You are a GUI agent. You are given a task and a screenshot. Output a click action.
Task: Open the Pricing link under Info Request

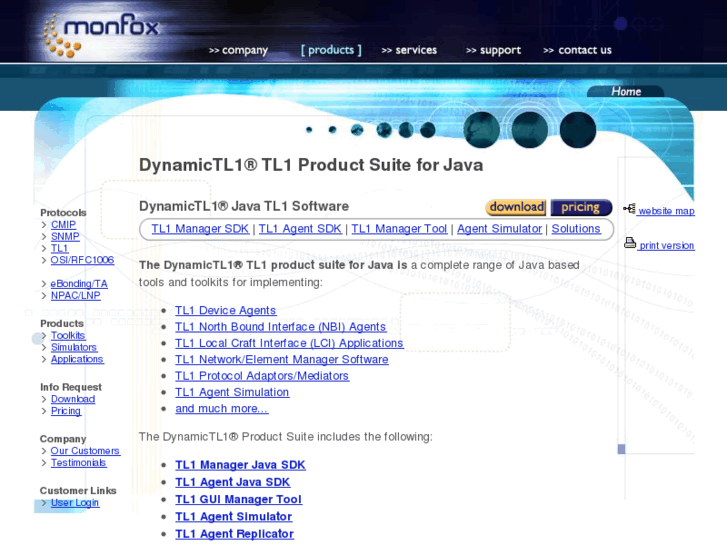click(x=65, y=411)
